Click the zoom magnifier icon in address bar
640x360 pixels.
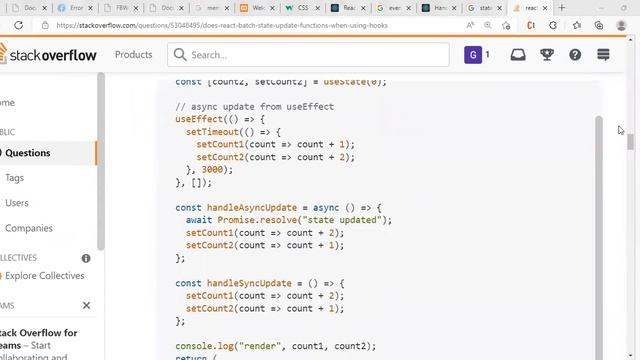(x=488, y=25)
